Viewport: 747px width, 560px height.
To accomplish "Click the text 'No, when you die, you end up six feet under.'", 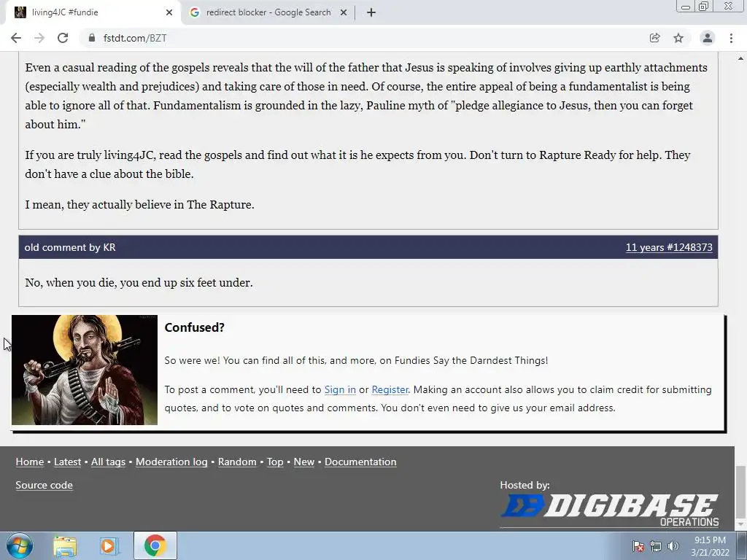I will (x=139, y=282).
